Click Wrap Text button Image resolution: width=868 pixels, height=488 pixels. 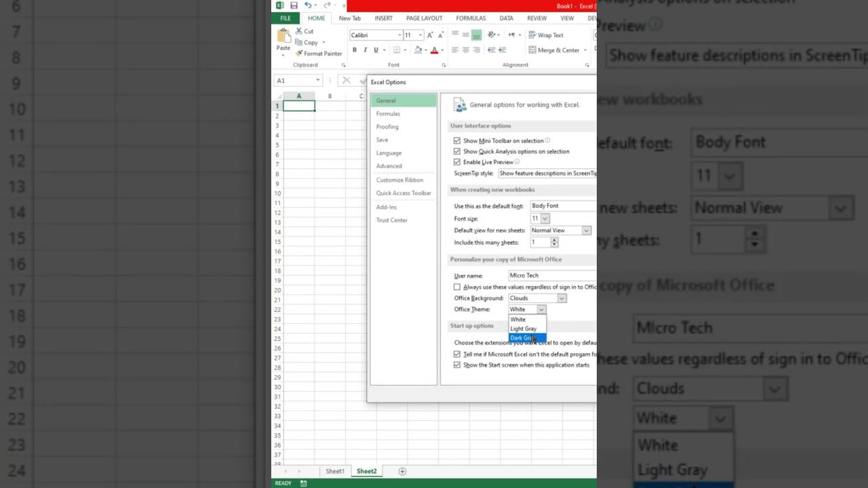point(546,35)
